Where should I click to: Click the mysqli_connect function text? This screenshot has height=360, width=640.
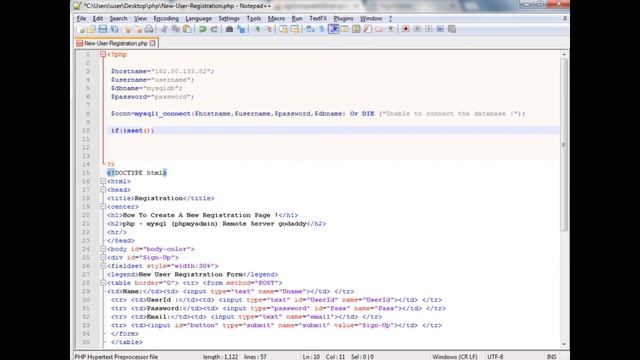[x=162, y=114]
